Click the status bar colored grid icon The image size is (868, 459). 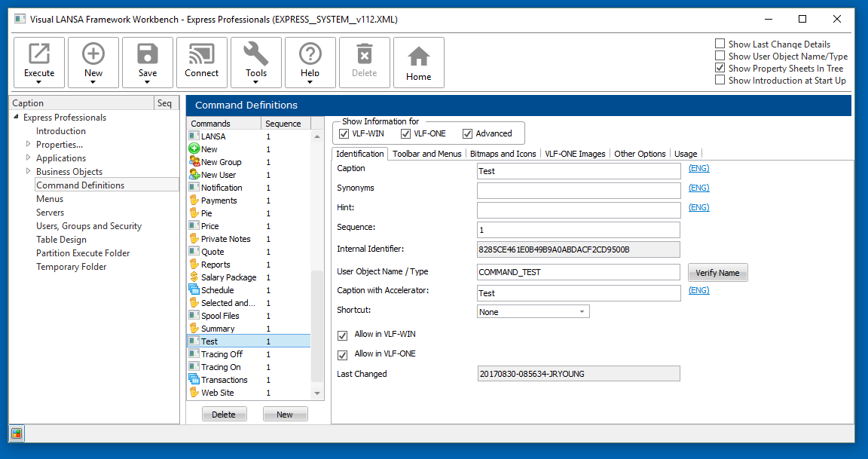[17, 433]
